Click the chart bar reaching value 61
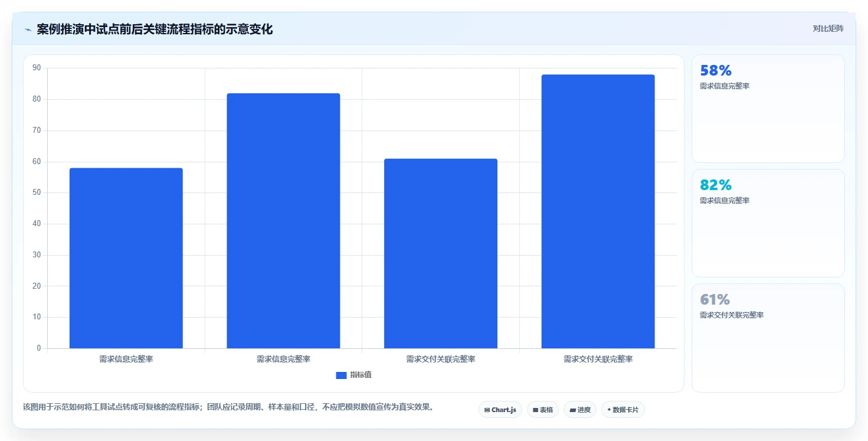868x441 pixels. tap(441, 253)
